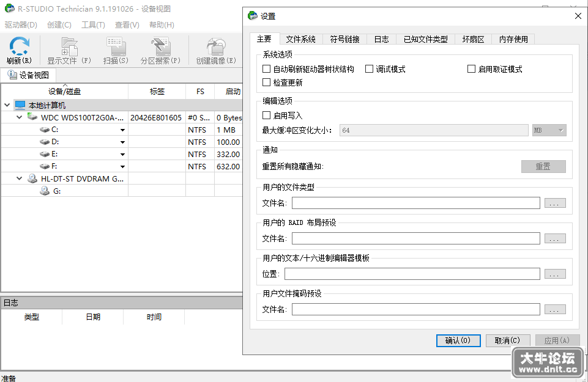Select the D: partition disk icon
Viewport: 588px width, 382px height.
pyautogui.click(x=45, y=142)
